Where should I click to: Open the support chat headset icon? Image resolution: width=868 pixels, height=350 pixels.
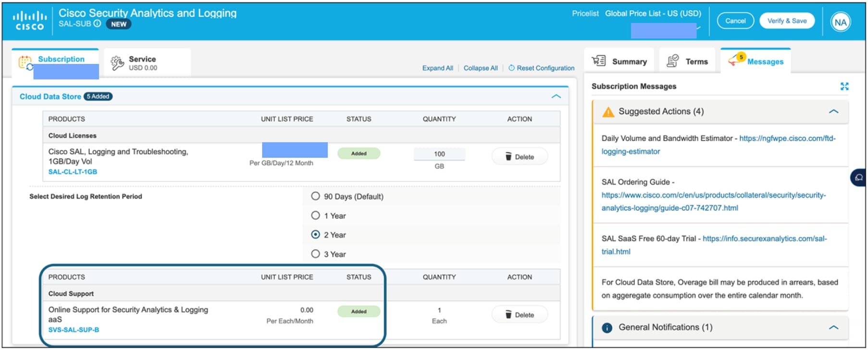coord(859,178)
